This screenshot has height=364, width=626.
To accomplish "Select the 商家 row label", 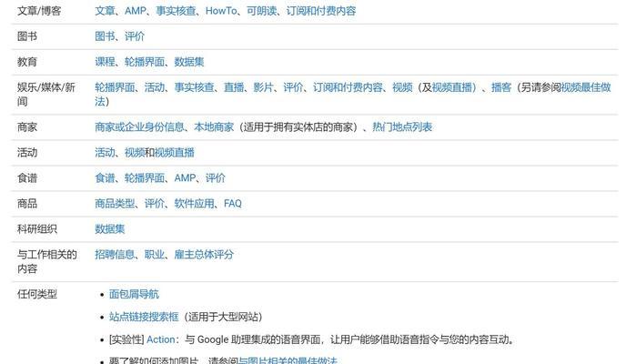I will pos(27,127).
